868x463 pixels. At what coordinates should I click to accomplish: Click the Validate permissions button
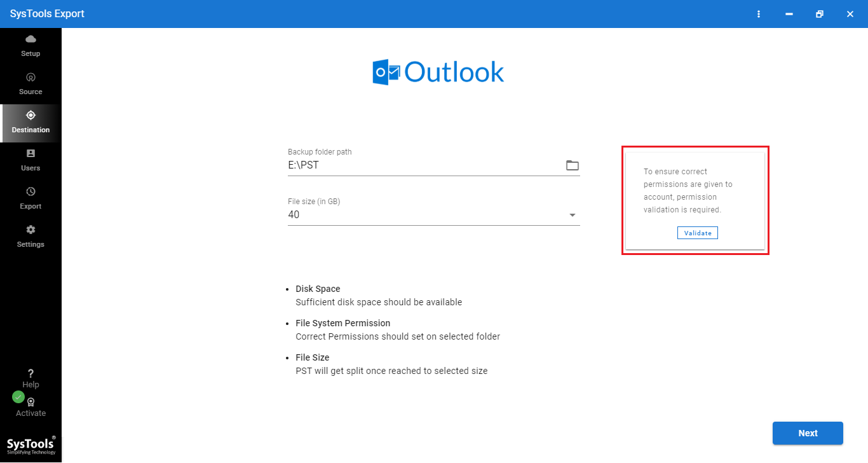pyautogui.click(x=698, y=233)
